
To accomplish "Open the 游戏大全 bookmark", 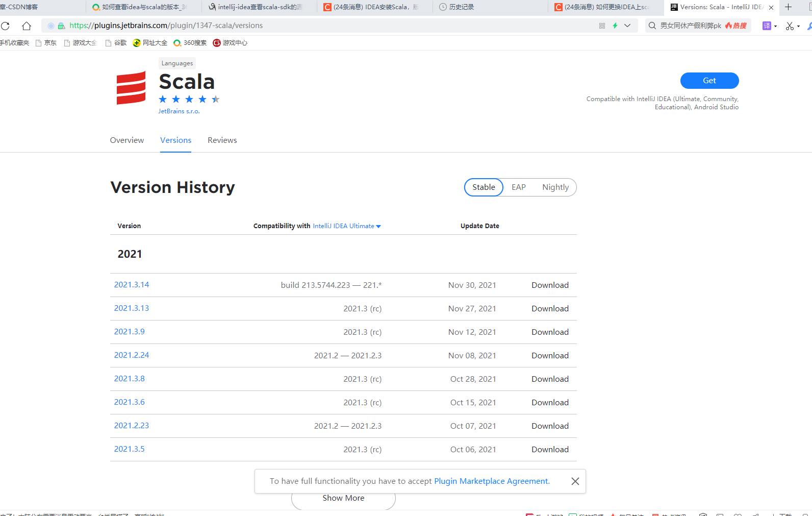I will 80,43.
